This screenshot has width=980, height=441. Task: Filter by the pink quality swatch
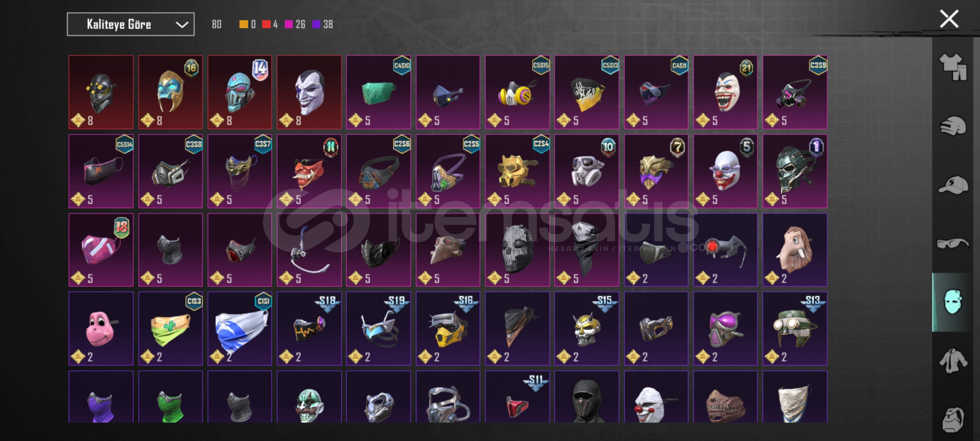point(289,24)
